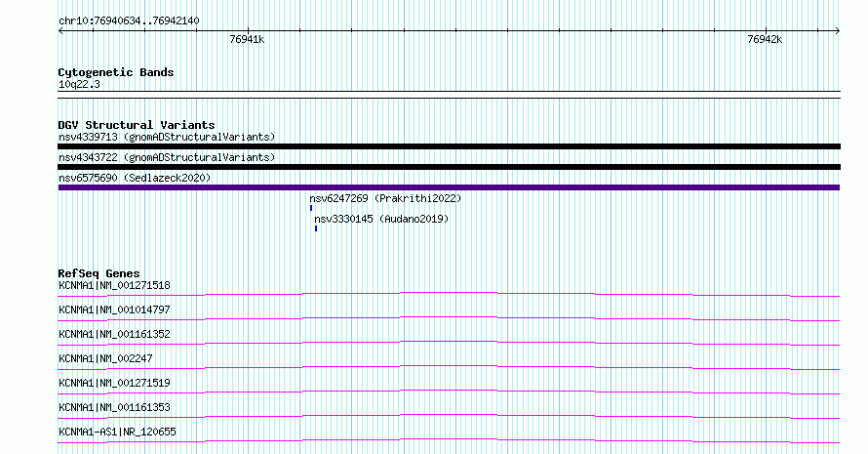
Task: Select the Cytogenetic Bands track title
Action: (x=116, y=72)
